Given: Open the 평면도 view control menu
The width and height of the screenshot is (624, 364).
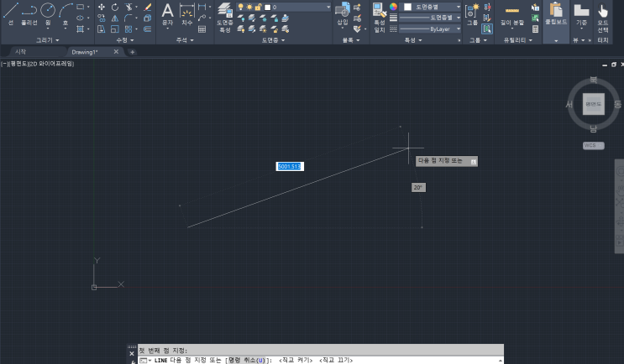Looking at the screenshot, I should point(18,64).
